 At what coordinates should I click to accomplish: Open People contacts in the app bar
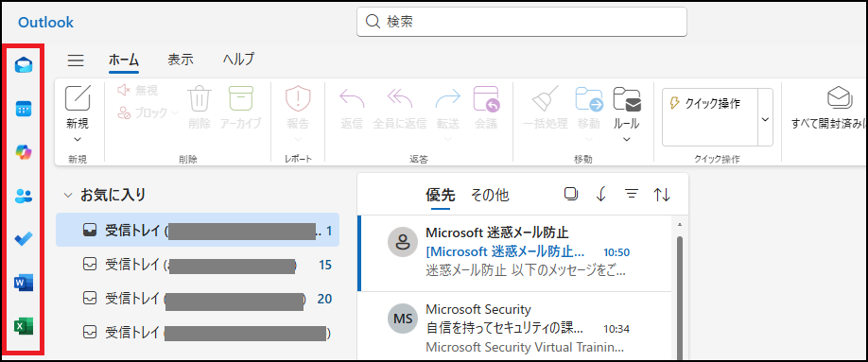pyautogui.click(x=24, y=196)
